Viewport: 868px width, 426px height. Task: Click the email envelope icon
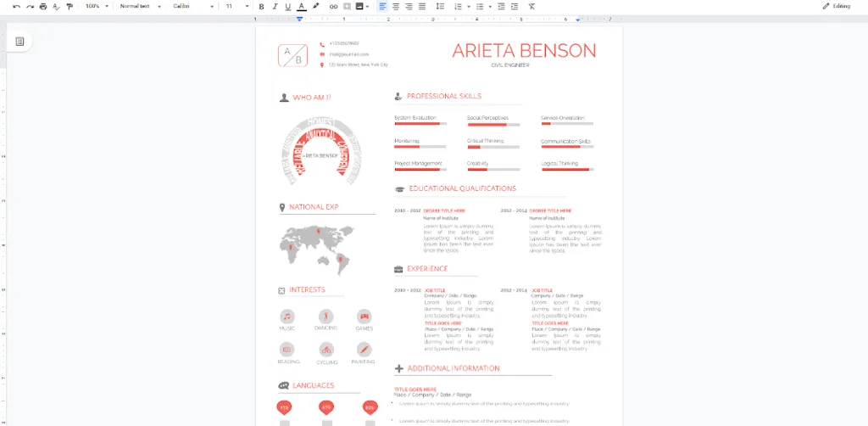(322, 54)
